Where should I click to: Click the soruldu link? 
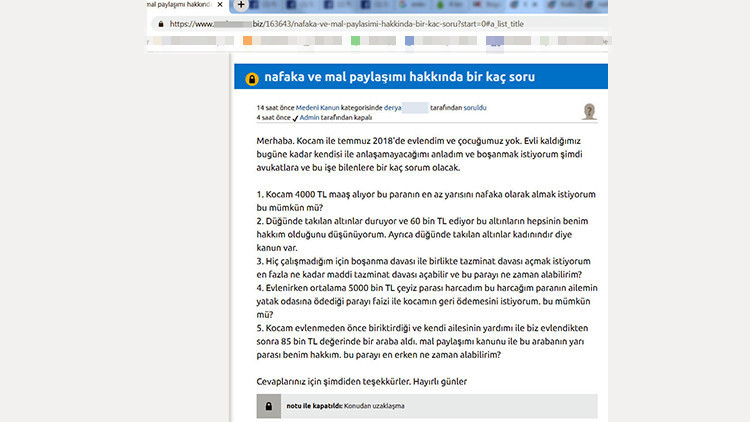[x=476, y=106]
